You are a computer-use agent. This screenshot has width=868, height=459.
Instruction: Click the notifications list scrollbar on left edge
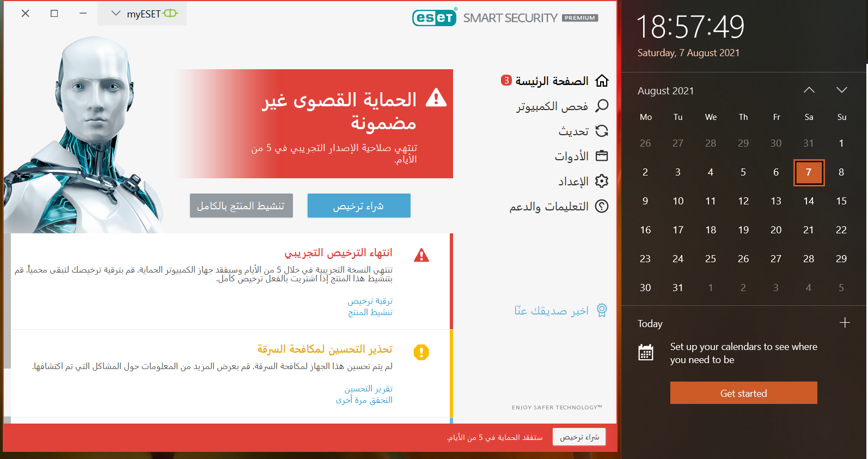tap(7, 301)
